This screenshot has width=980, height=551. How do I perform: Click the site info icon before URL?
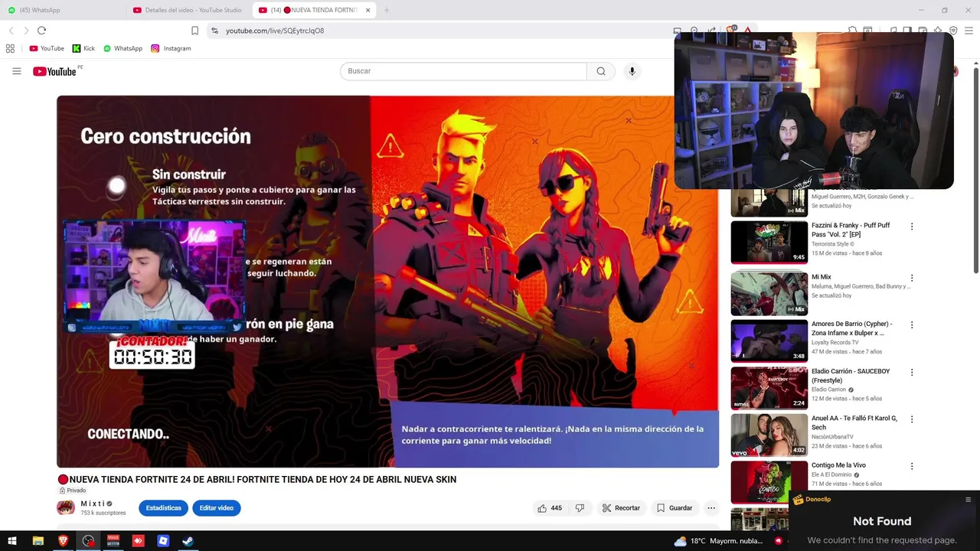click(214, 31)
